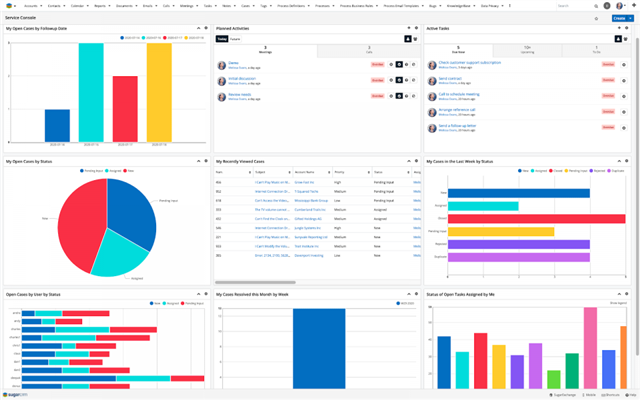Click last action icon on Review needs row

413,96
